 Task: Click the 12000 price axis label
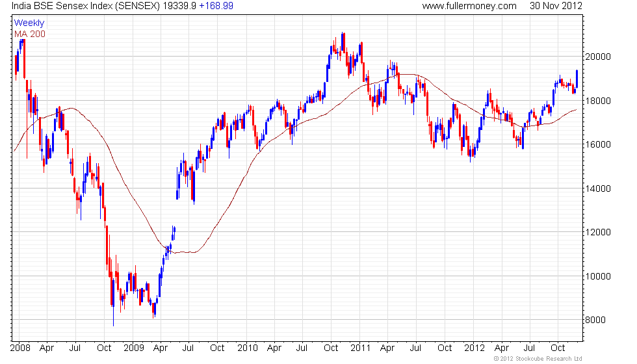pos(597,233)
